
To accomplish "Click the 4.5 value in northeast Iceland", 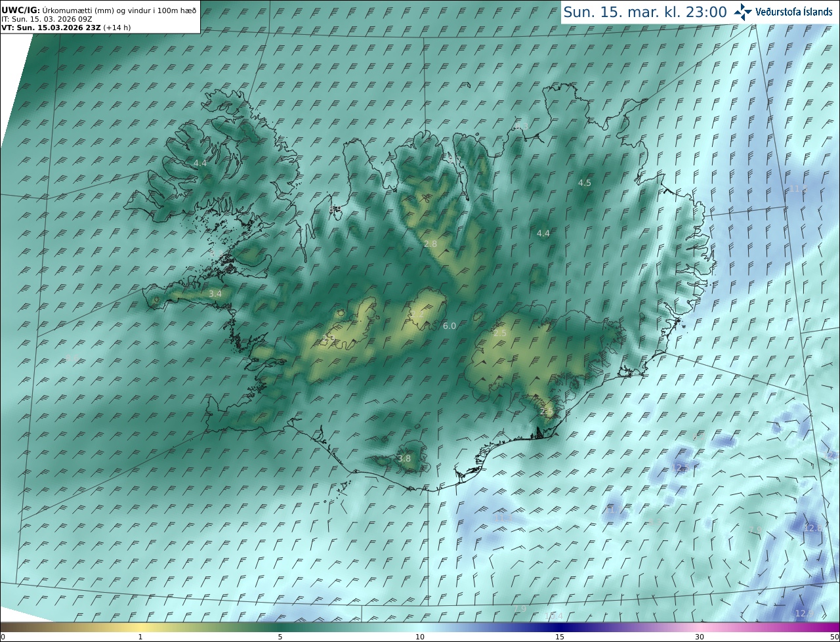I will coord(584,182).
